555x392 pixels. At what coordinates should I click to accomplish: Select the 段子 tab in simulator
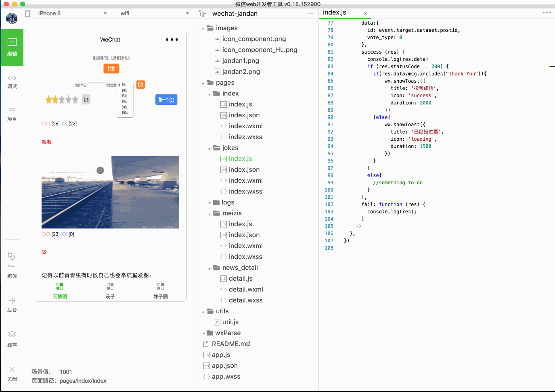[x=110, y=291]
